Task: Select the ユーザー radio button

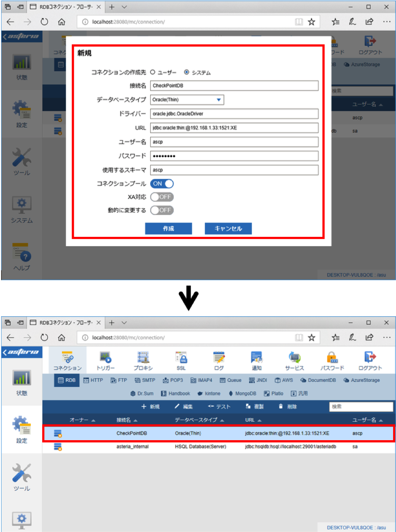Action: coord(152,72)
